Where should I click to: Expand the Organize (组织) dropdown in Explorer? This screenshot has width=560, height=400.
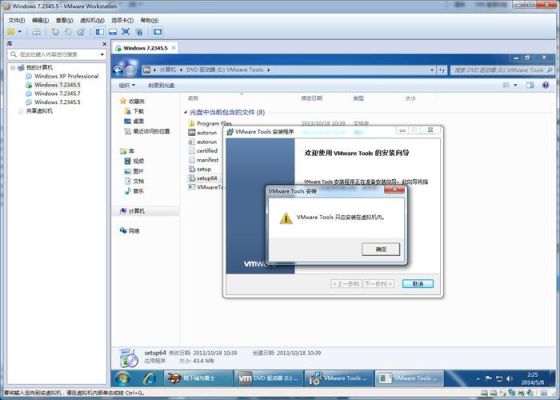click(x=127, y=85)
